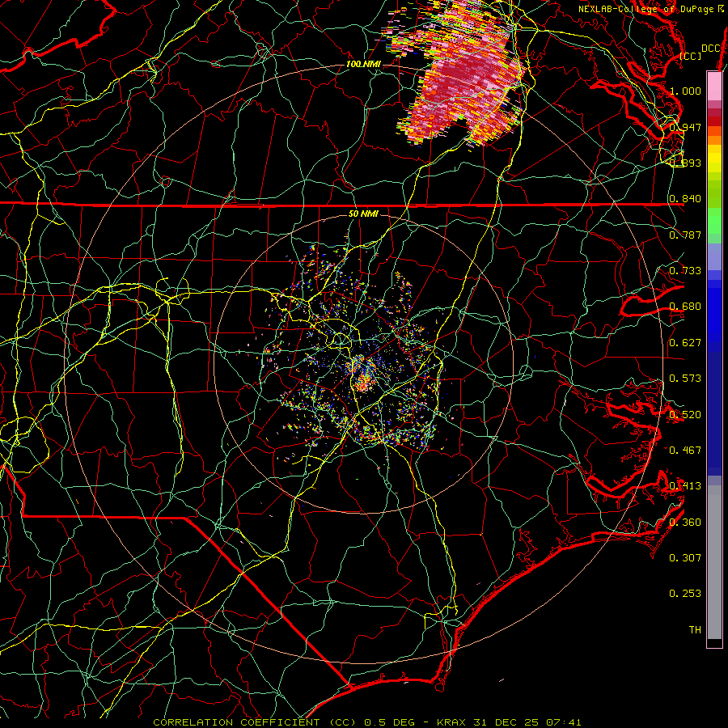Viewport: 728px width, 728px height.
Task: Select the 0.573 legend value
Action: point(685,379)
